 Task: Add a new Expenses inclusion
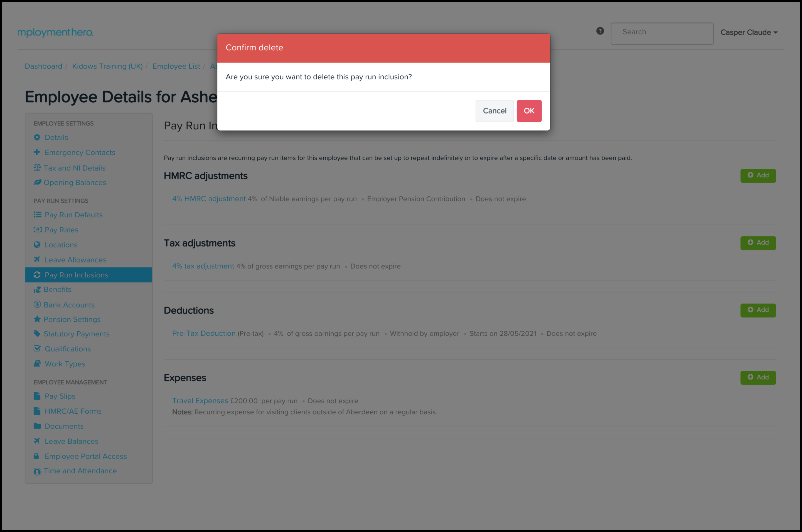pos(757,377)
